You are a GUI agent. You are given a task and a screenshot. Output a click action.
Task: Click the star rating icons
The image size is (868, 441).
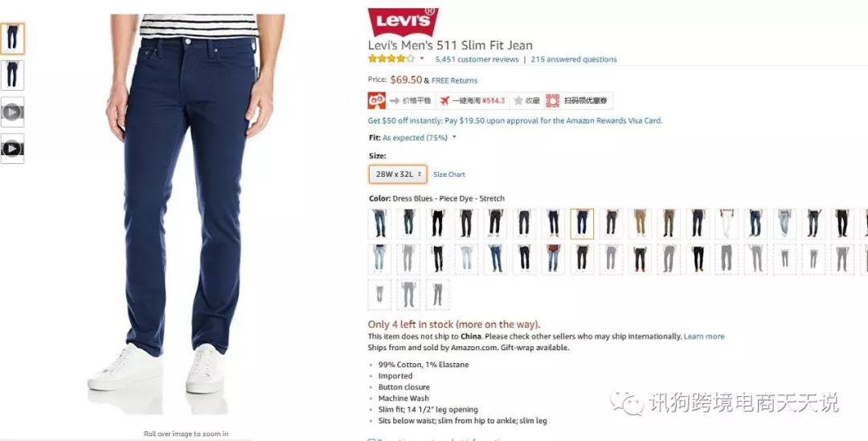391,59
